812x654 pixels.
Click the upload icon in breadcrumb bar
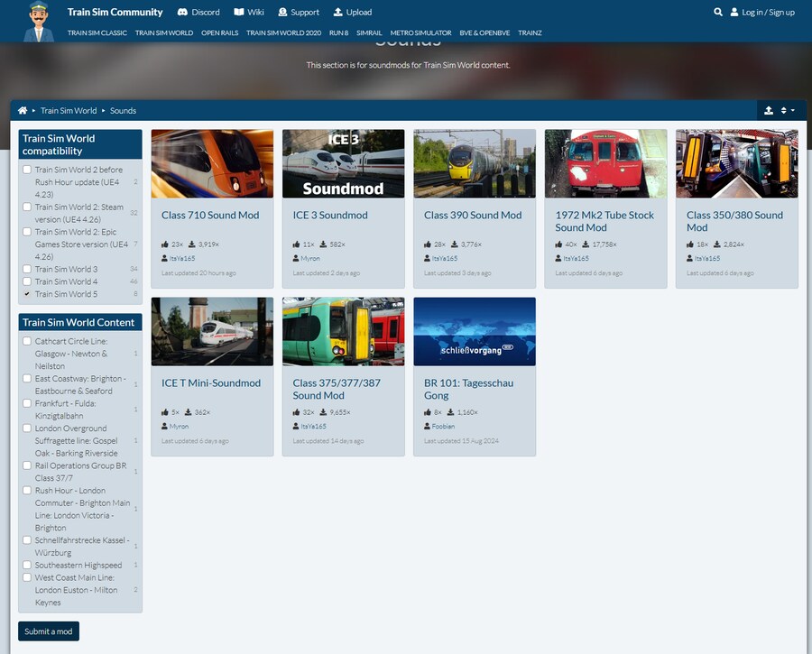click(x=769, y=111)
